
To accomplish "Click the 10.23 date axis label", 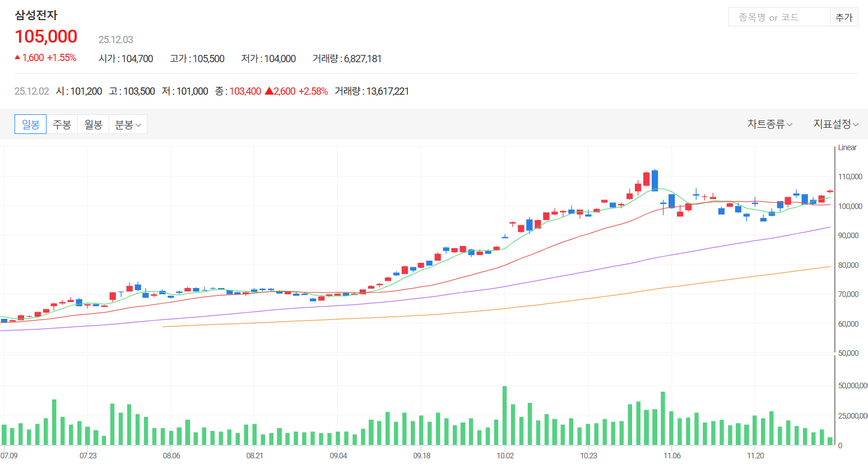I will (588, 456).
